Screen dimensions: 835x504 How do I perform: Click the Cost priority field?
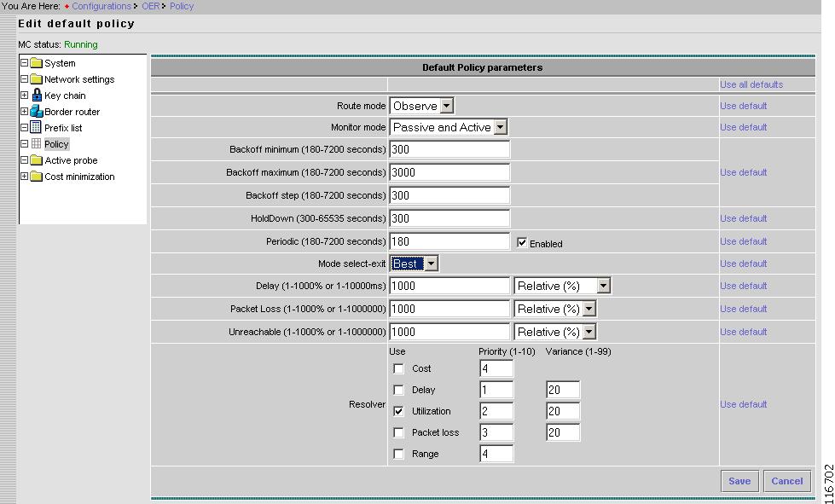(x=496, y=368)
